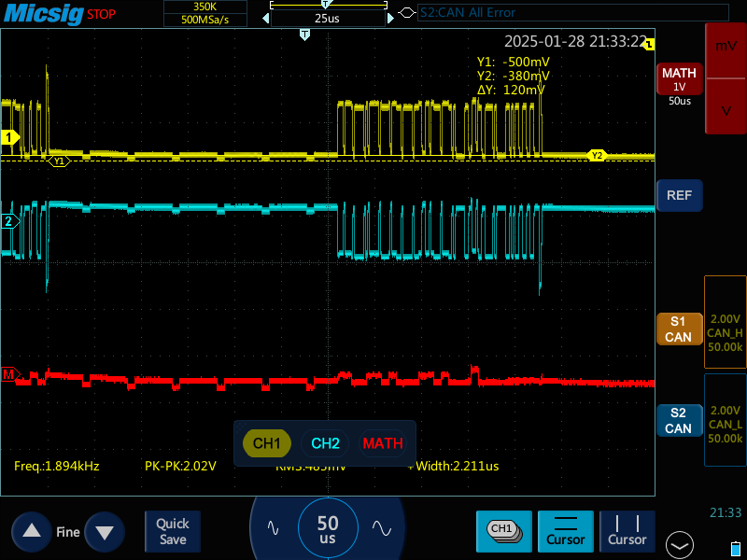Tap the yellow trigger level marker on the right edge
The height and width of the screenshot is (560, 747).
(649, 45)
